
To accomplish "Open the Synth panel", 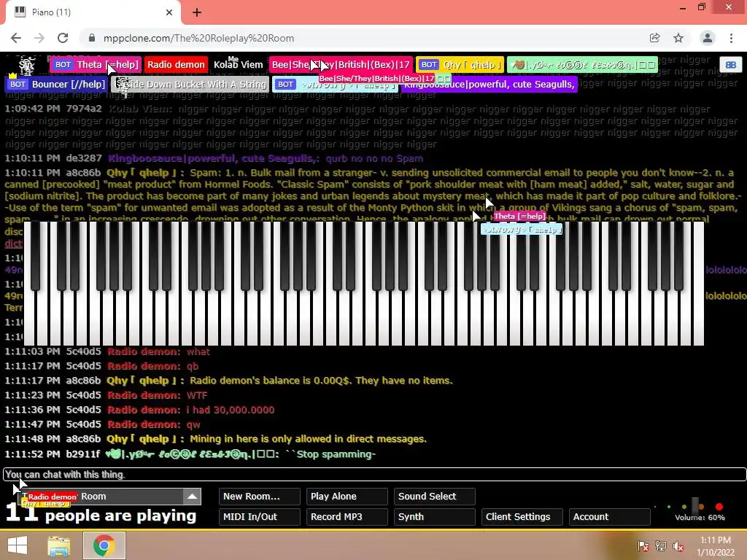I will (x=435, y=517).
